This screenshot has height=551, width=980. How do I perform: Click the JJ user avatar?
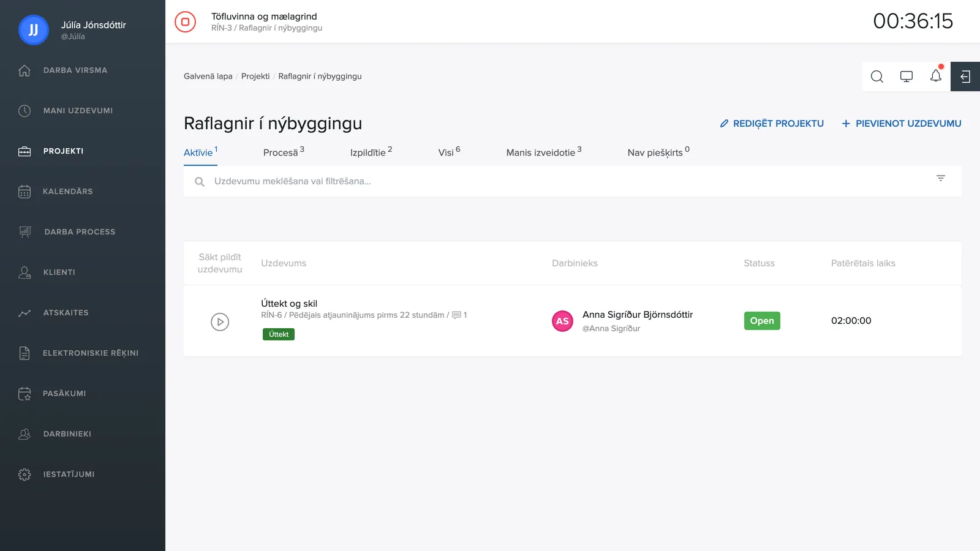tap(34, 30)
